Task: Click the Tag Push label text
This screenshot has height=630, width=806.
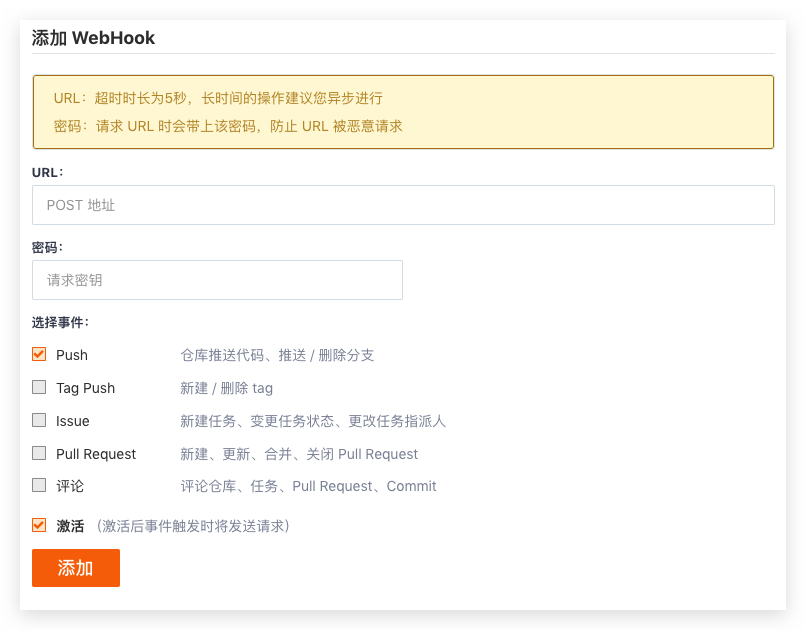Action: [87, 388]
